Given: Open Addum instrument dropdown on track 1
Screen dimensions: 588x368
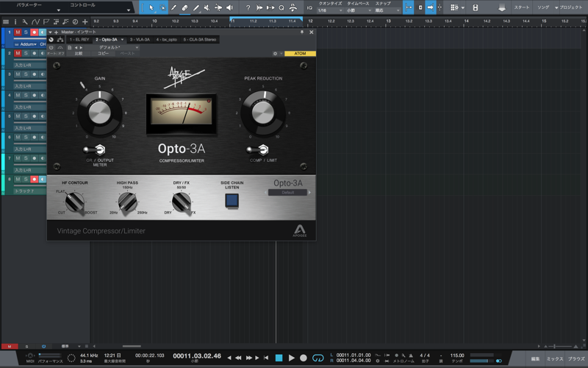Looking at the screenshot, I should pos(28,44).
